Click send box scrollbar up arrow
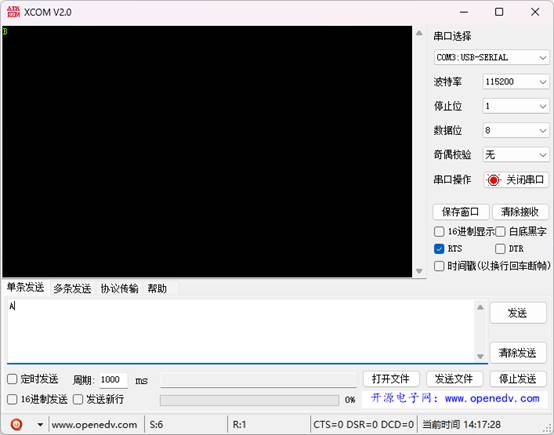Viewport: 554px width, 435px height. [480, 307]
